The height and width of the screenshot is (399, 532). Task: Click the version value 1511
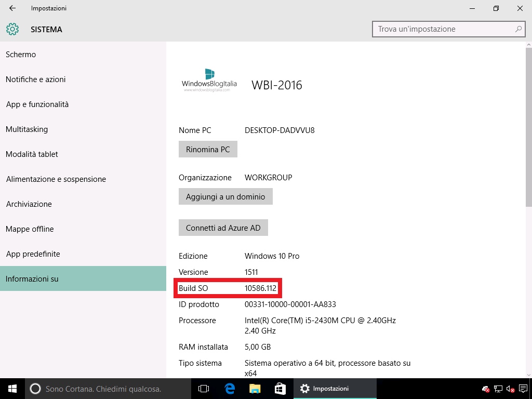pyautogui.click(x=251, y=272)
